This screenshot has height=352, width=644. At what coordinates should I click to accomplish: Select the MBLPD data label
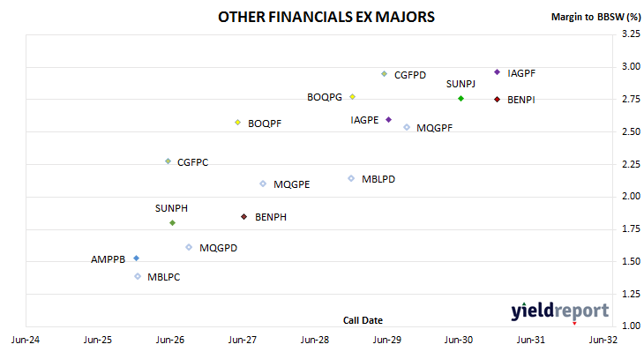(378, 179)
